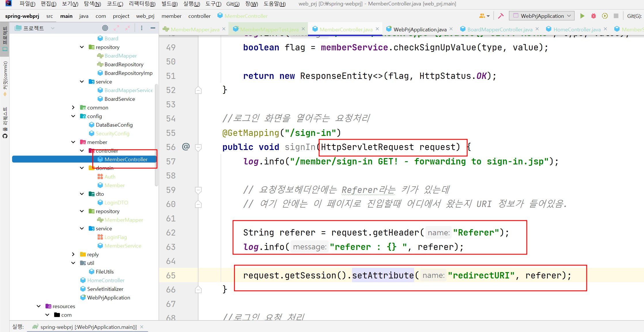Collapse all in project panel

tap(128, 28)
